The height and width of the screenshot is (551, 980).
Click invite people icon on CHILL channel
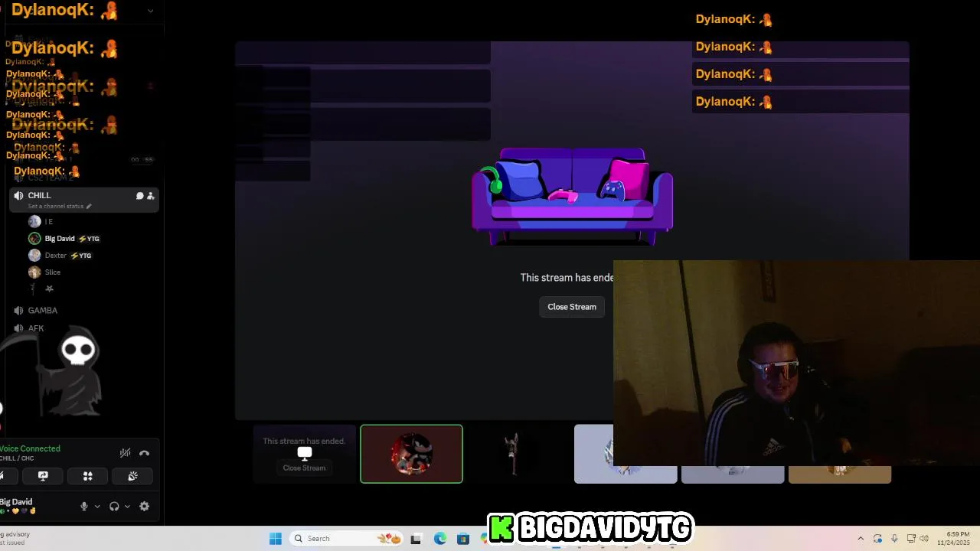(x=151, y=196)
